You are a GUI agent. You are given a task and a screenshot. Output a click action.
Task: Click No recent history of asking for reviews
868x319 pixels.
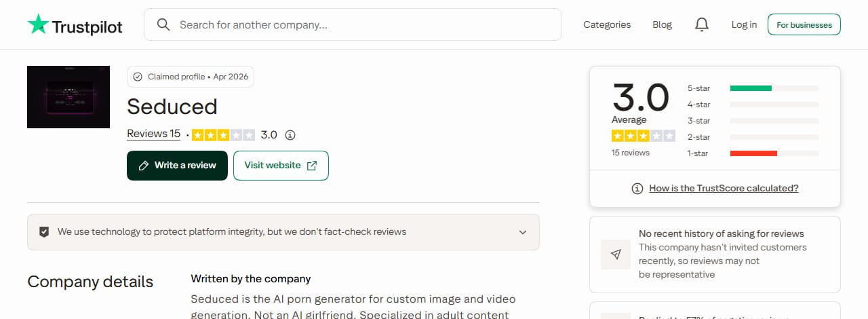[722, 233]
